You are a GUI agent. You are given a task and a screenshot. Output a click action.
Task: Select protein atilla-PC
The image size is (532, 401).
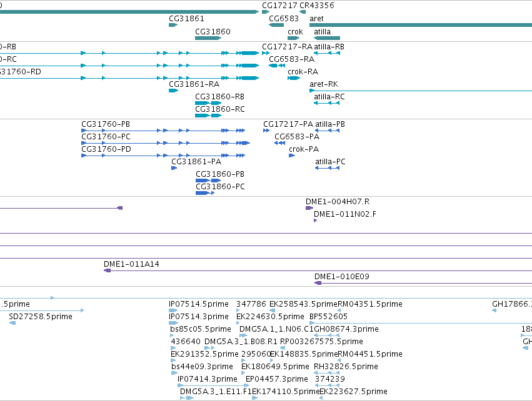click(x=330, y=162)
